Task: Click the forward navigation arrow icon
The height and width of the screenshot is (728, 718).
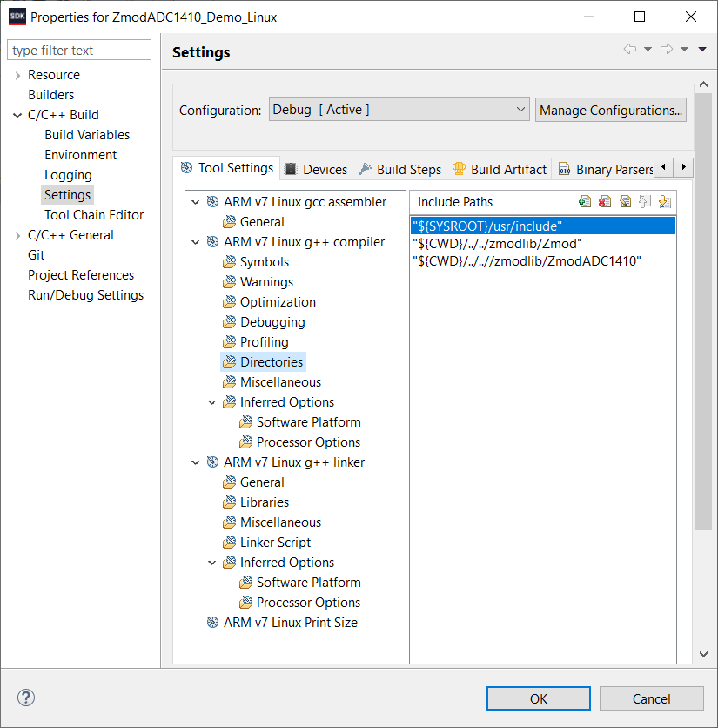Action: (667, 49)
